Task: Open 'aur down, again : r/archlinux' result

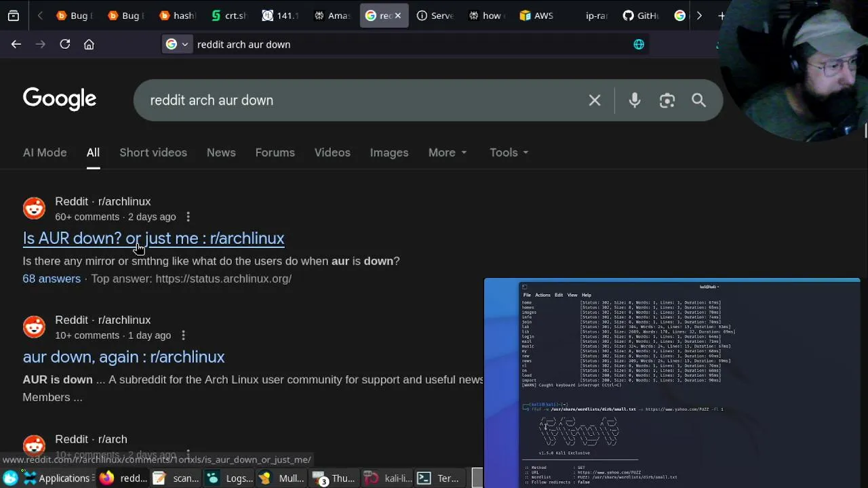Action: pos(123,357)
